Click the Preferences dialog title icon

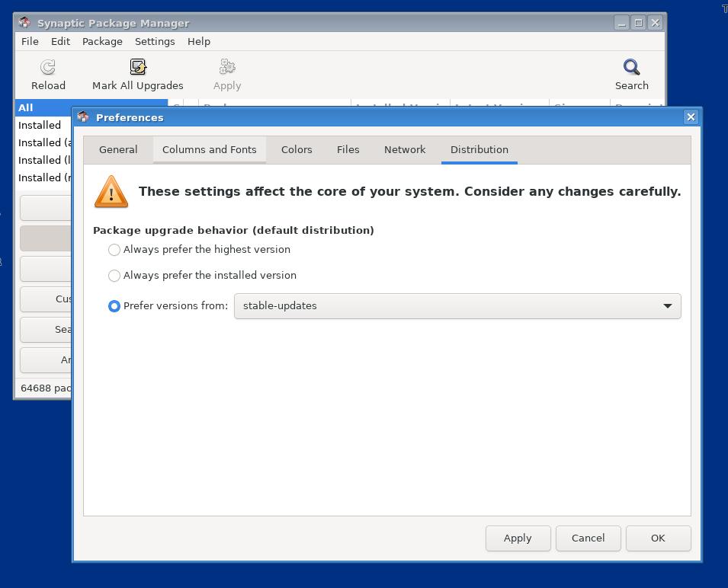tap(83, 117)
